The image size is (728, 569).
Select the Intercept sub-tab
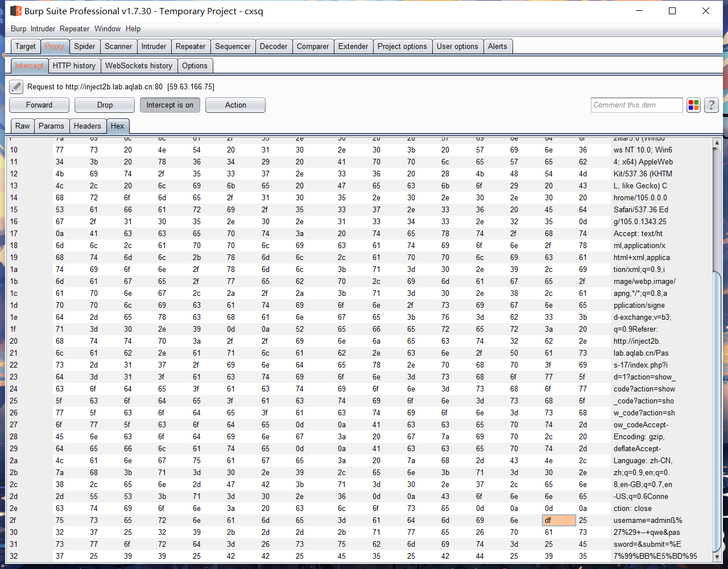click(x=29, y=65)
